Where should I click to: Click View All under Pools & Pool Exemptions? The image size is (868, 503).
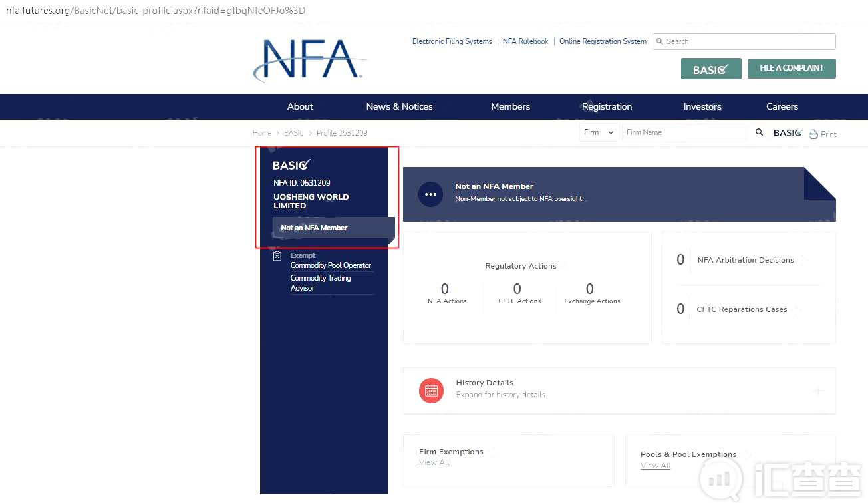655,466
